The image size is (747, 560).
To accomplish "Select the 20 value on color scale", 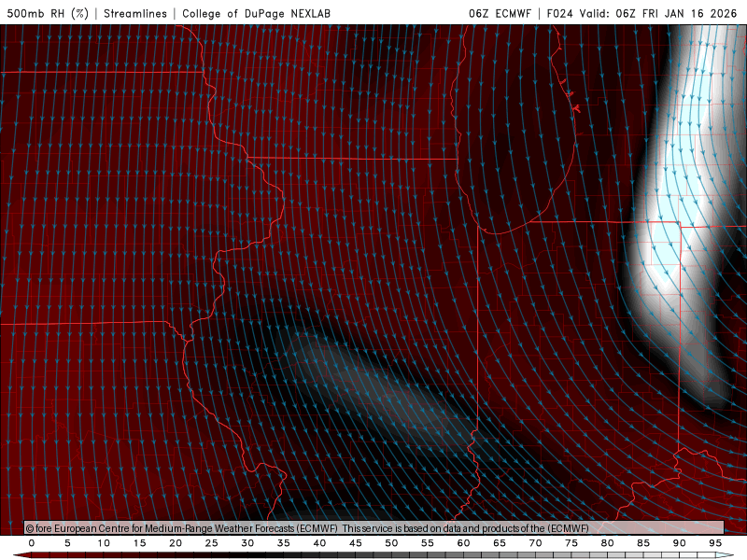I will pyautogui.click(x=176, y=543).
